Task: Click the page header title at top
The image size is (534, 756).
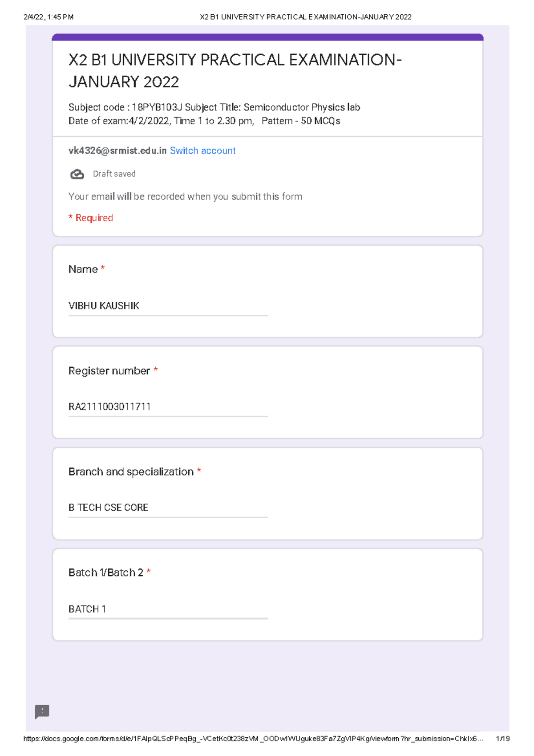Action: point(306,17)
